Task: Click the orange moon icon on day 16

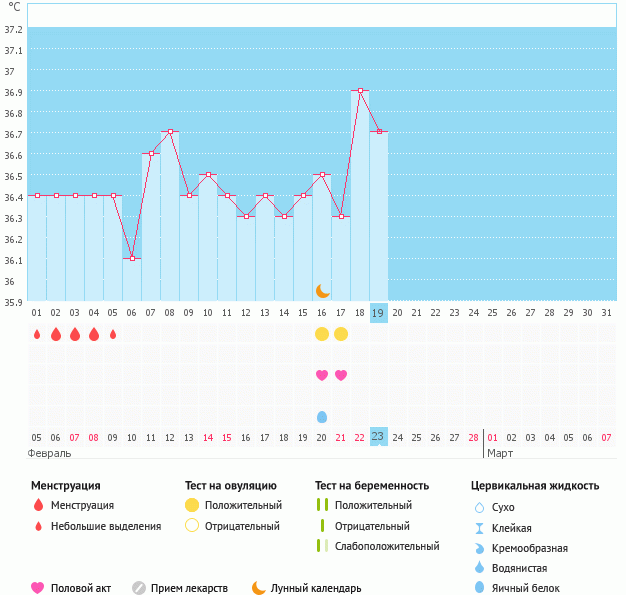Action: tap(322, 290)
